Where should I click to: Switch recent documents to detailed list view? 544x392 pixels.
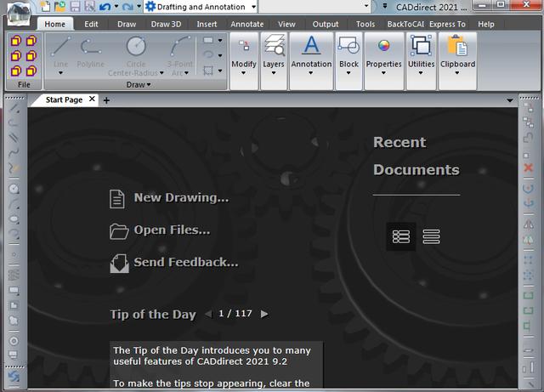(x=401, y=236)
